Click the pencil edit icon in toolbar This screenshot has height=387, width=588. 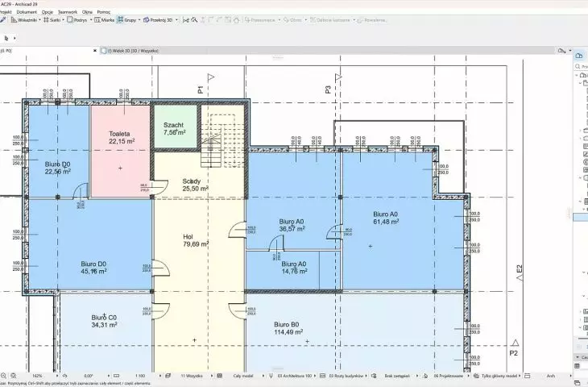pyautogui.click(x=3, y=19)
